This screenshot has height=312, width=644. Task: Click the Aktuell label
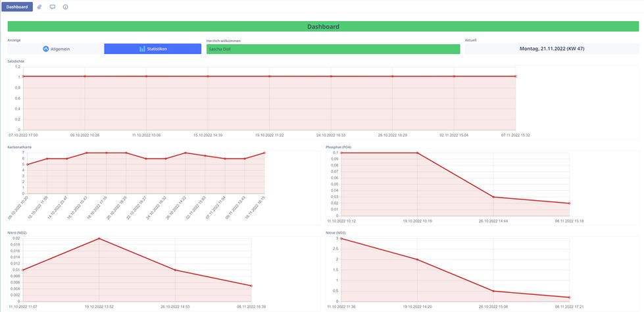tap(471, 40)
